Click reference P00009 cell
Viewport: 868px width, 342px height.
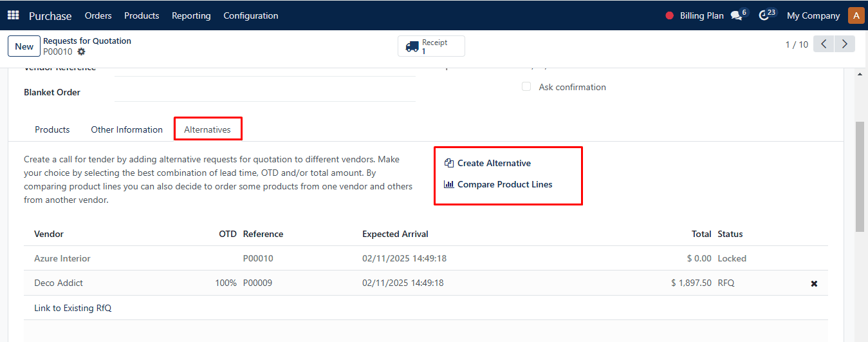click(x=257, y=283)
